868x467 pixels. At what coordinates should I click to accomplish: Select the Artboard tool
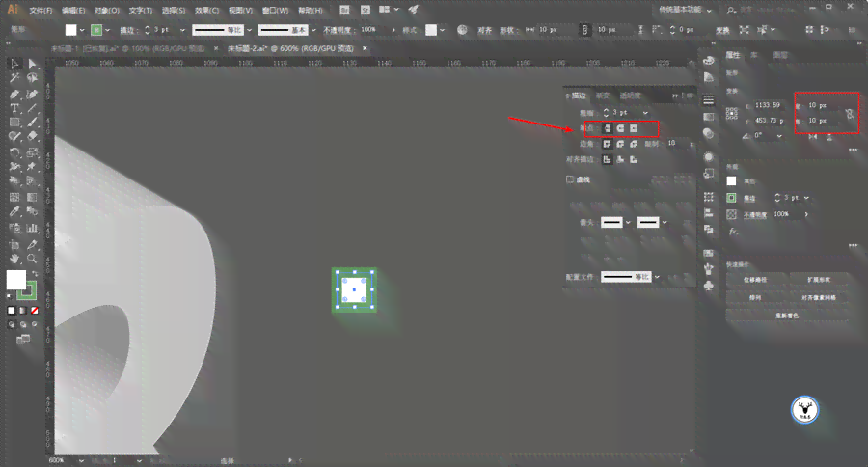click(x=14, y=244)
